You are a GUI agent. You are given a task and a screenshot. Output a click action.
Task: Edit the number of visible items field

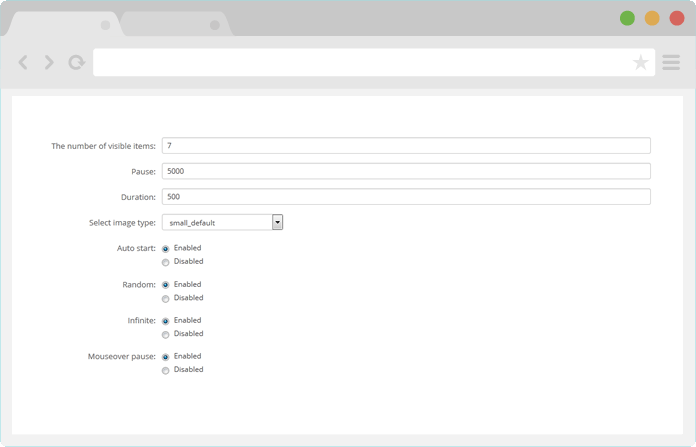click(406, 146)
